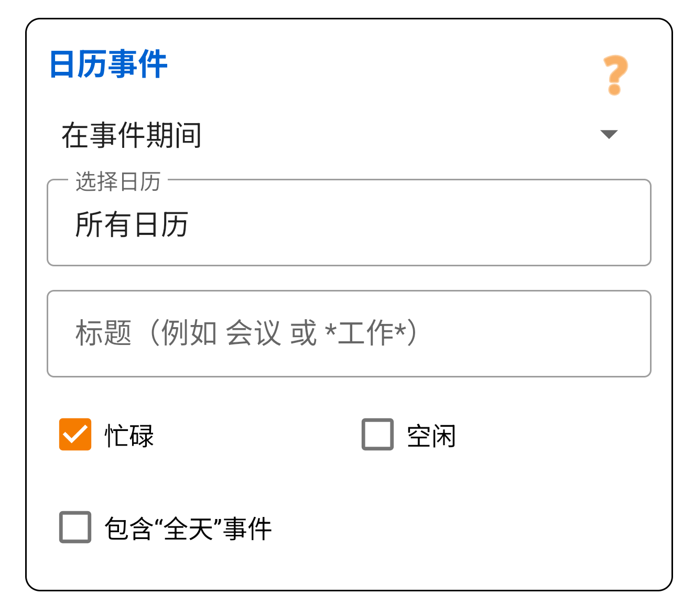Check the include all-day events box

(75, 528)
